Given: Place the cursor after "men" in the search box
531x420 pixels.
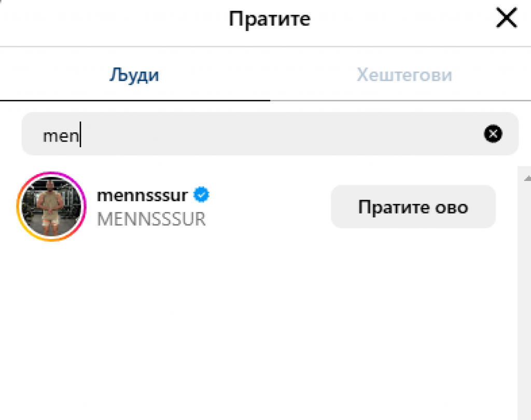Looking at the screenshot, I should click(80, 136).
